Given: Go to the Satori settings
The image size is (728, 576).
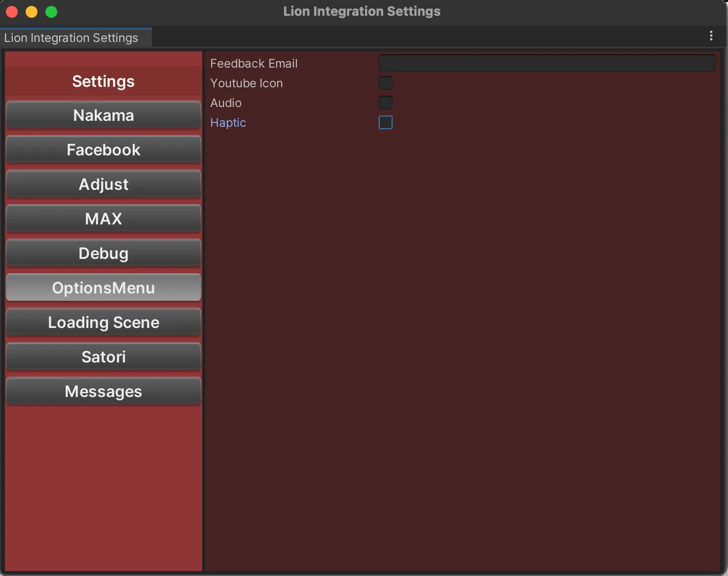Looking at the screenshot, I should click(x=104, y=357).
